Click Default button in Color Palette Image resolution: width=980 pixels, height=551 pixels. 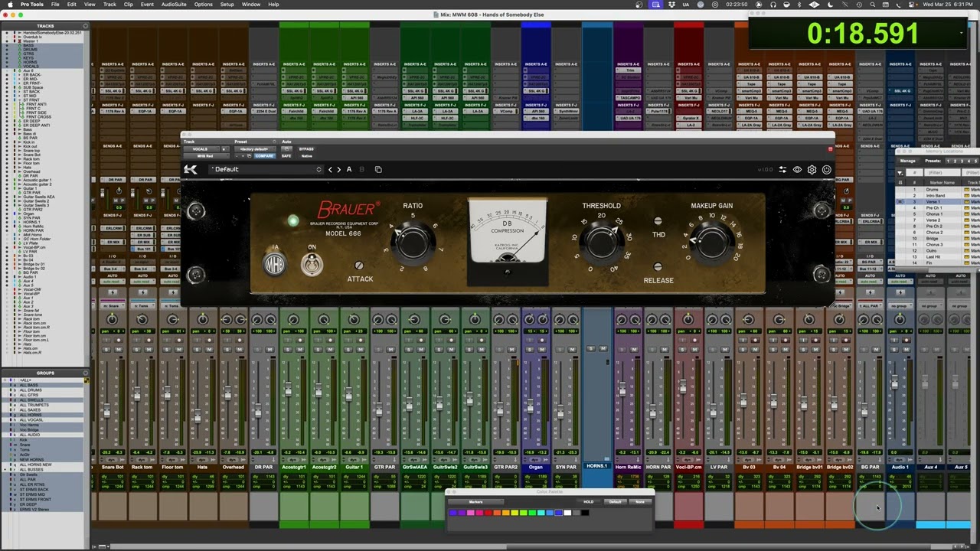(615, 502)
